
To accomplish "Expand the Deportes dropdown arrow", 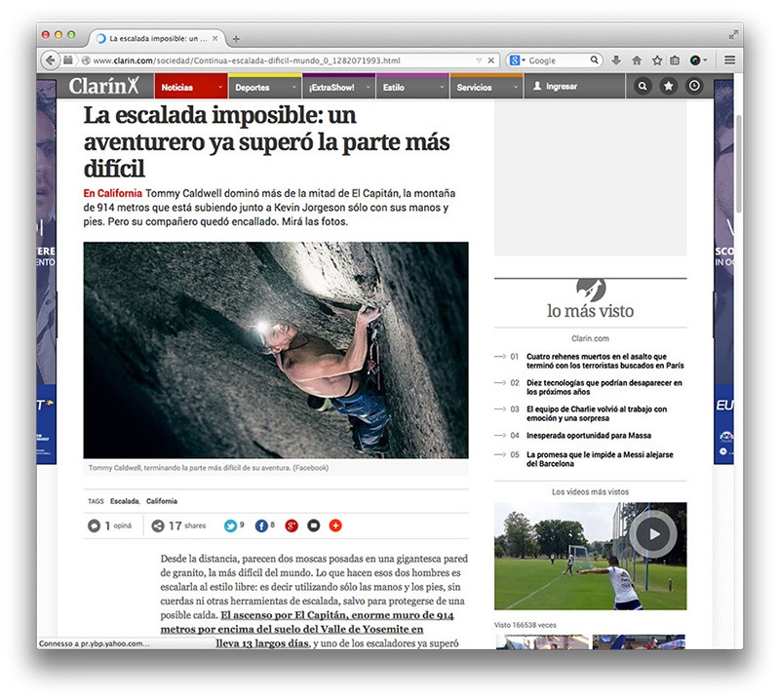I will [294, 87].
